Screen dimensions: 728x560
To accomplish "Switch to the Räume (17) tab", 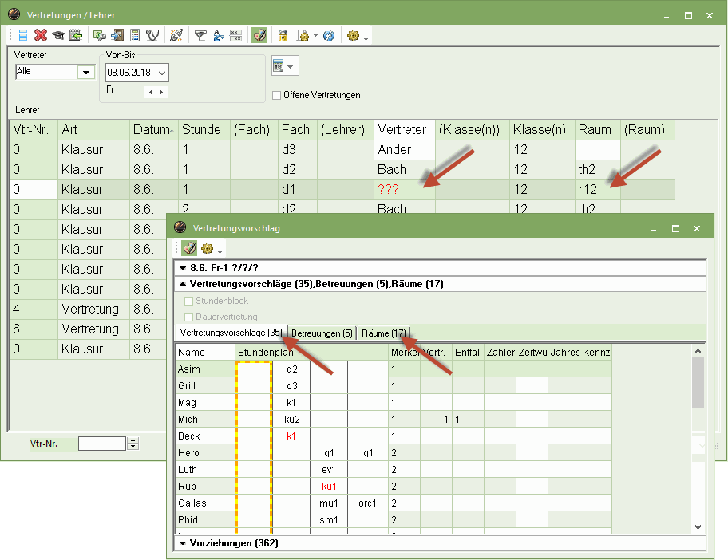I will coord(383,333).
